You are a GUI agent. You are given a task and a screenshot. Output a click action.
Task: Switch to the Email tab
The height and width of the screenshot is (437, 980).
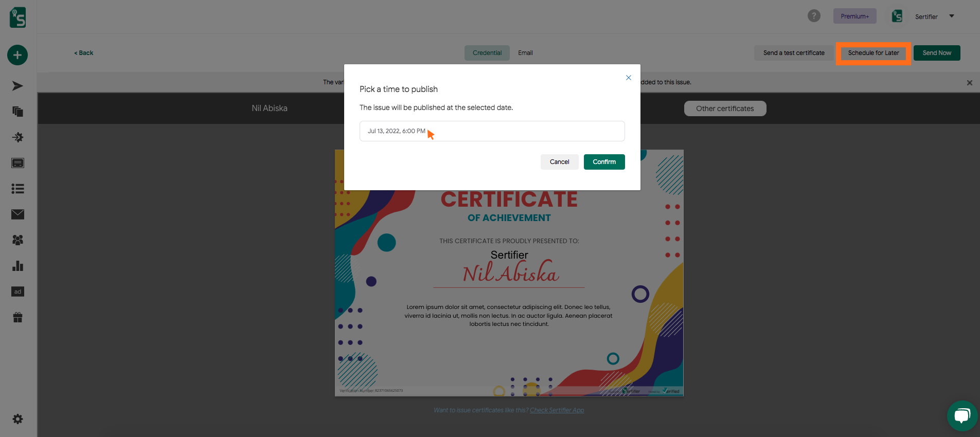pyautogui.click(x=525, y=53)
